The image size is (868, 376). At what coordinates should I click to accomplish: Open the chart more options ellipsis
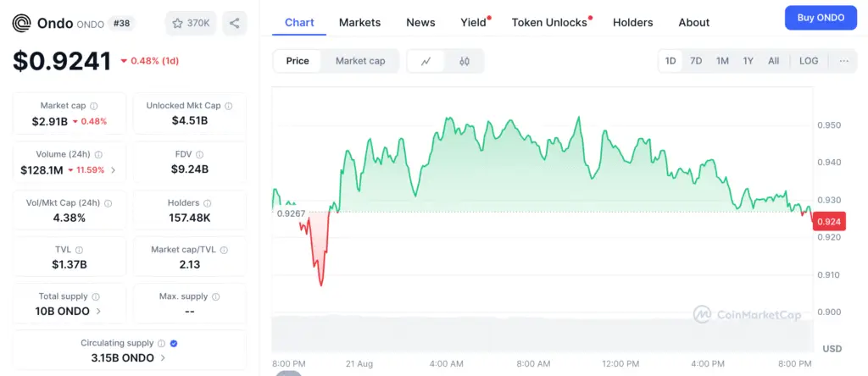point(843,61)
